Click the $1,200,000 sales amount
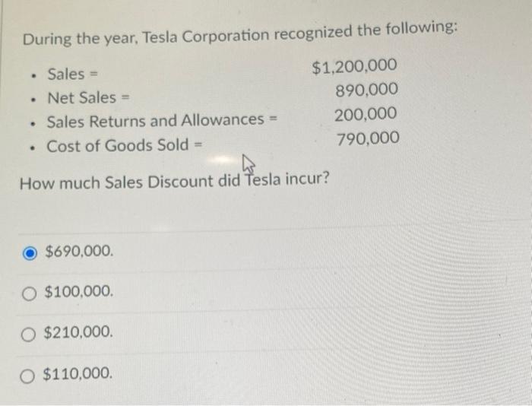 point(354,68)
